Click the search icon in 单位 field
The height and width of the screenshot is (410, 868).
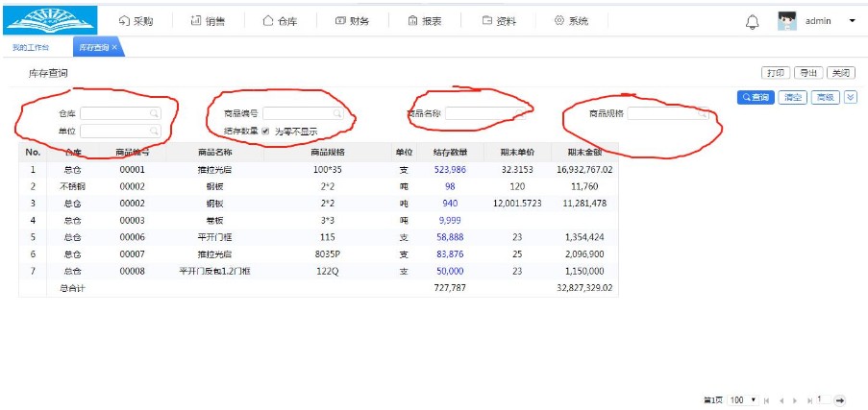[153, 131]
